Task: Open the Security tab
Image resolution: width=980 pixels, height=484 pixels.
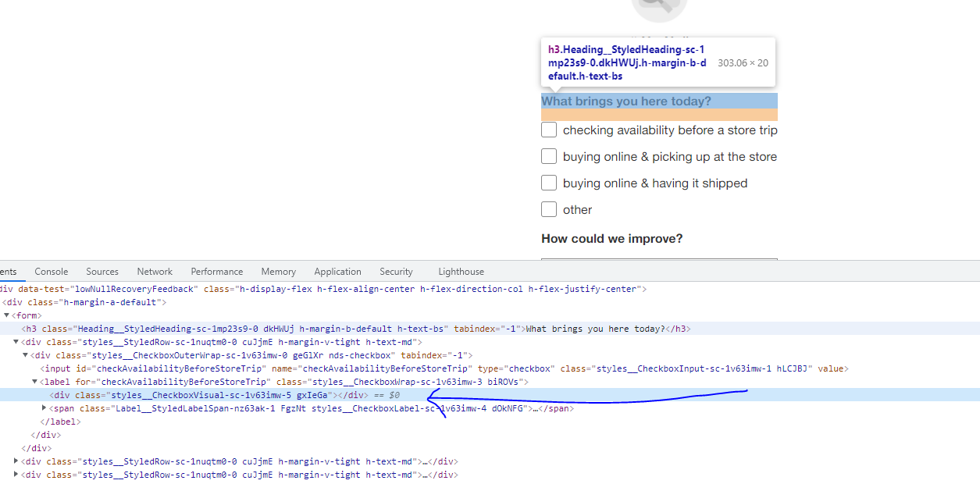Action: point(397,272)
